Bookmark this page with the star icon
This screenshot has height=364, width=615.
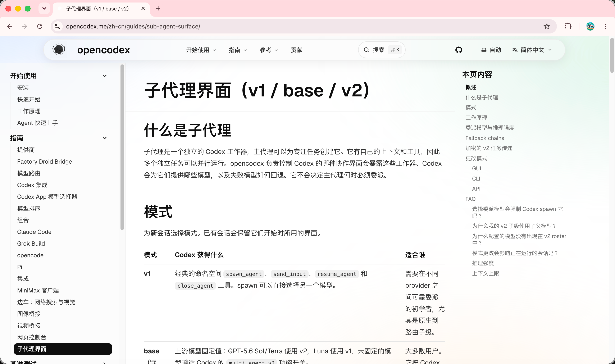click(547, 27)
